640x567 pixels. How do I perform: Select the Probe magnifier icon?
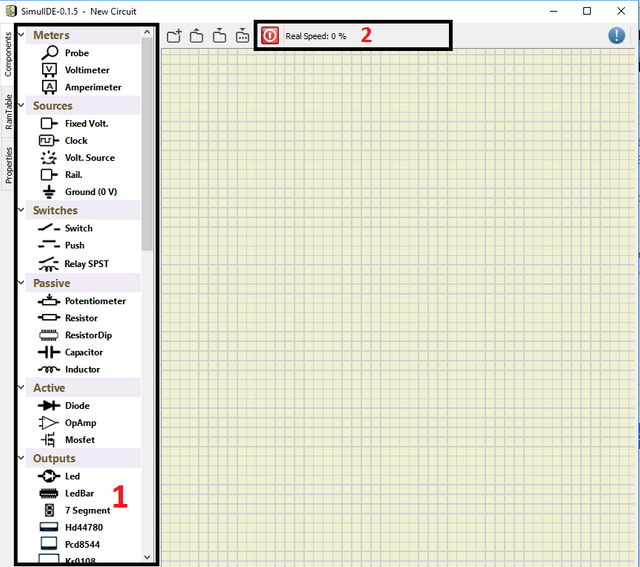click(49, 53)
